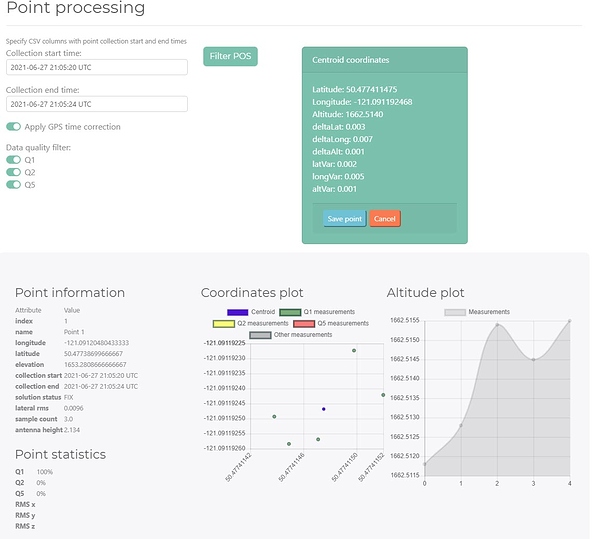Screen dimensions: 600x539
Task: Click the longitude value -121.09120480433333
Action: [x=96, y=343]
